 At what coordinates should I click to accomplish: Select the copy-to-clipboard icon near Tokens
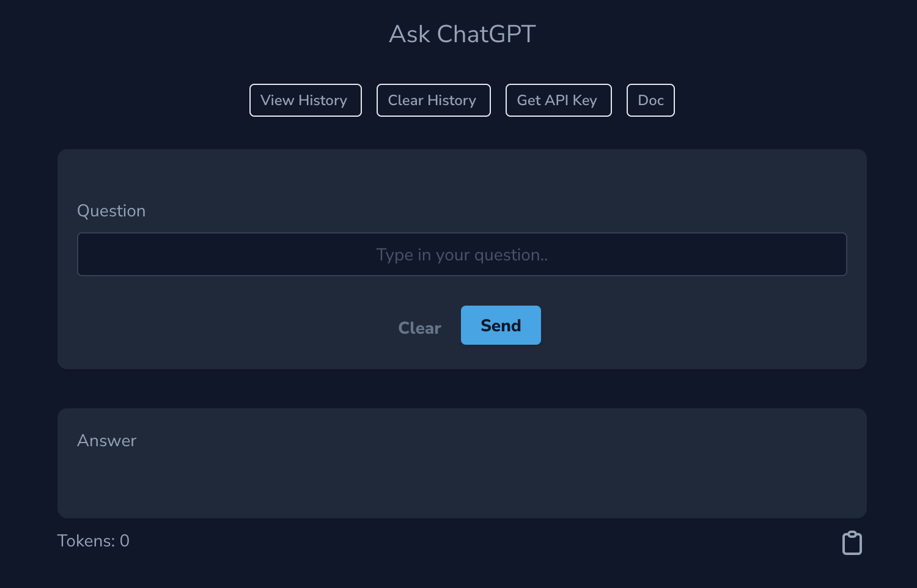[x=852, y=542]
